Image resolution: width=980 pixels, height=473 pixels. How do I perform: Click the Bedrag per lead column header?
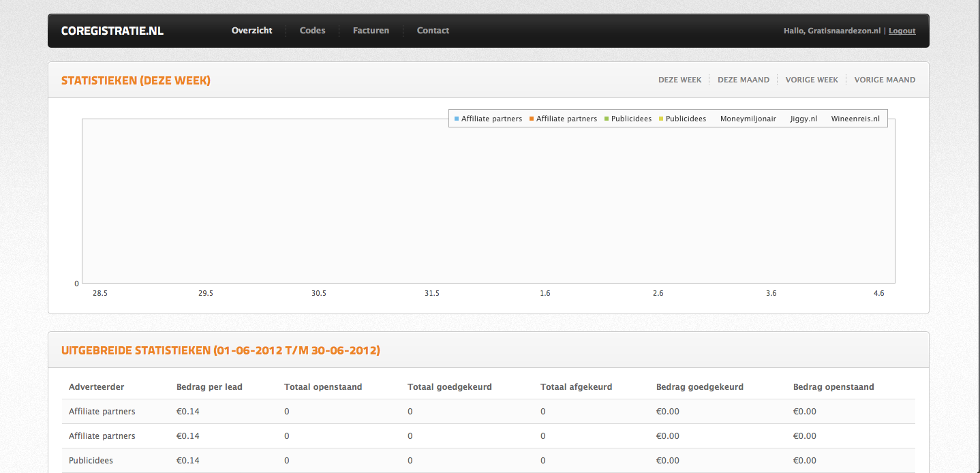pyautogui.click(x=209, y=386)
